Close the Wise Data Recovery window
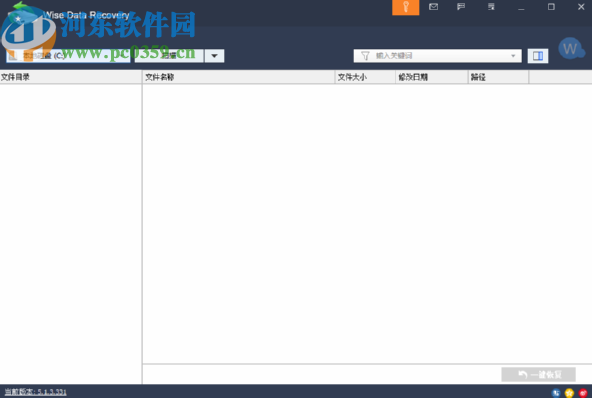 point(581,7)
